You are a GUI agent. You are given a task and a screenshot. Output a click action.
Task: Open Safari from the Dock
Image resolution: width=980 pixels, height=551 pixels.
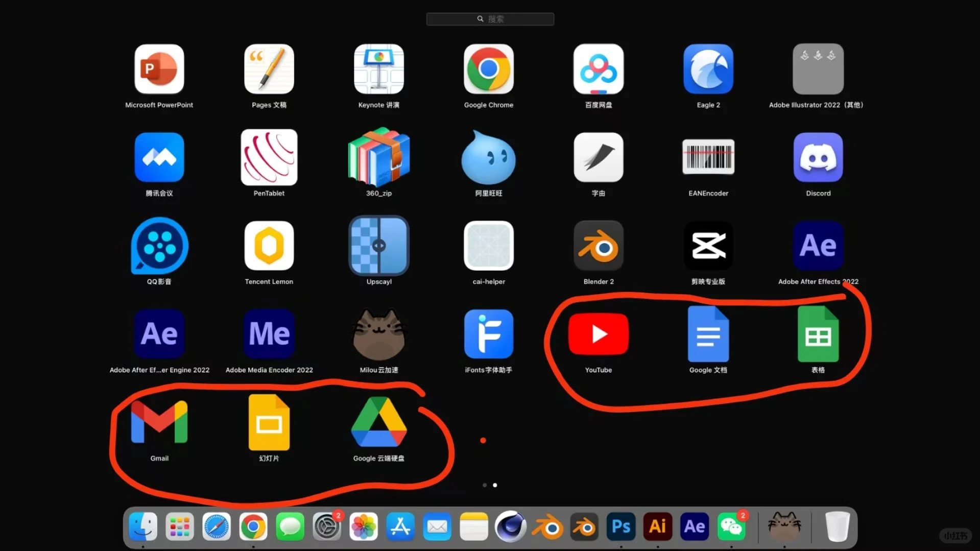[x=217, y=526]
